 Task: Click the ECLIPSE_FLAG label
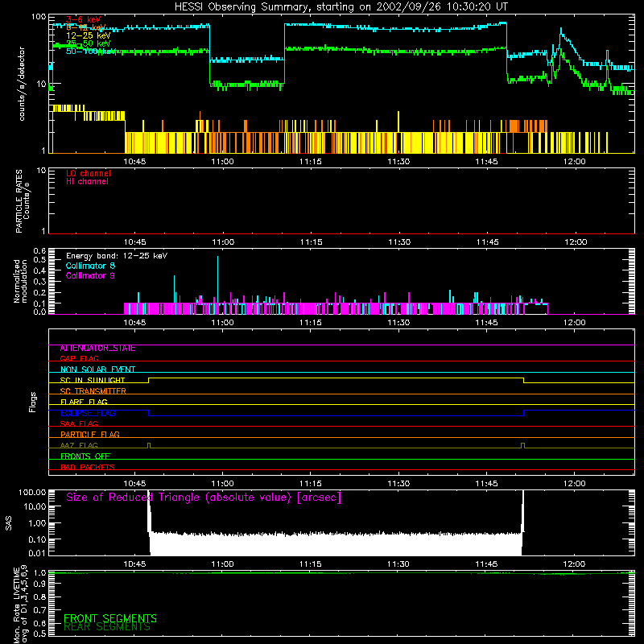(88, 413)
